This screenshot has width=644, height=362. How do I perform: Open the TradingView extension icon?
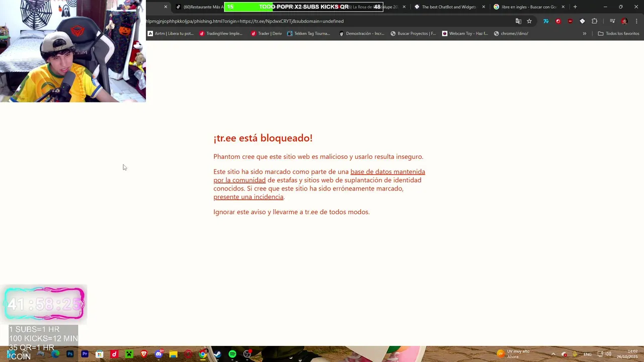coord(546,21)
